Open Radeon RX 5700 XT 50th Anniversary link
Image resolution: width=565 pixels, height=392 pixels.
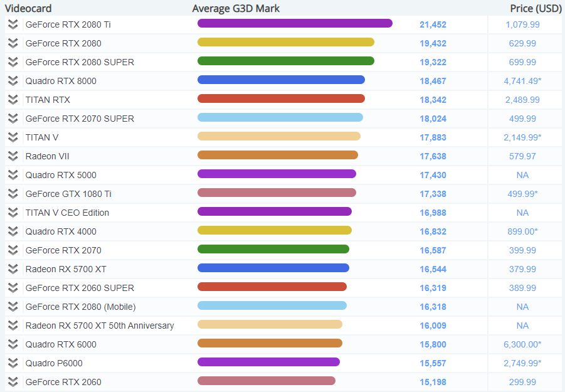[x=100, y=326]
